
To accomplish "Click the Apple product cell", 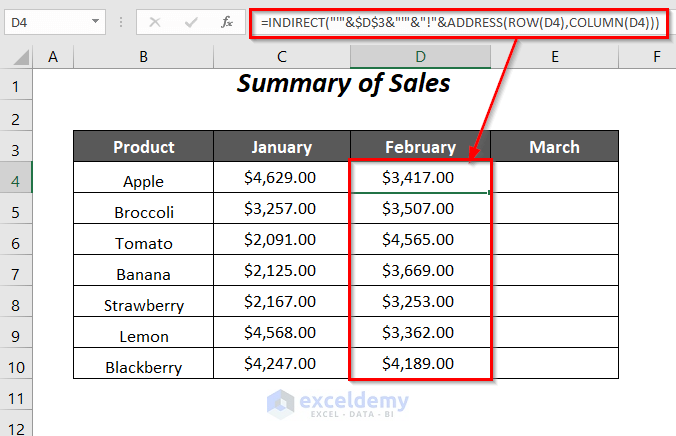I will point(143,181).
